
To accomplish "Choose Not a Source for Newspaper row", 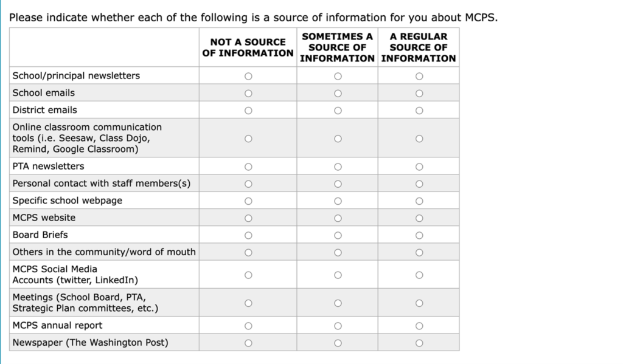I will click(x=248, y=343).
